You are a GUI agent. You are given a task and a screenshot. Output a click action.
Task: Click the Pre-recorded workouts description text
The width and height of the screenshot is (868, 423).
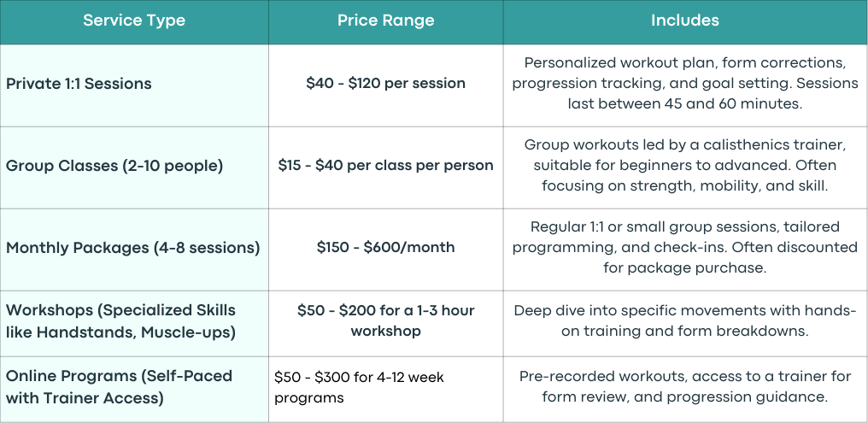tap(685, 387)
